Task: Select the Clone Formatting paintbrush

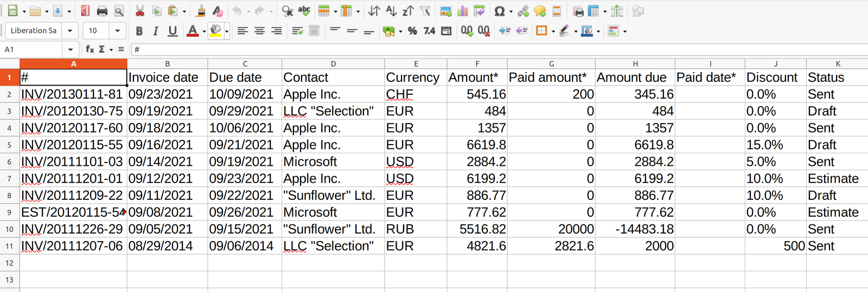Action: [x=201, y=11]
